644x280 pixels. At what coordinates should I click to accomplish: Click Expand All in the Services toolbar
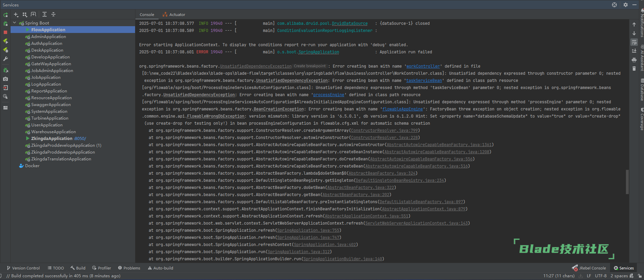pos(45,14)
